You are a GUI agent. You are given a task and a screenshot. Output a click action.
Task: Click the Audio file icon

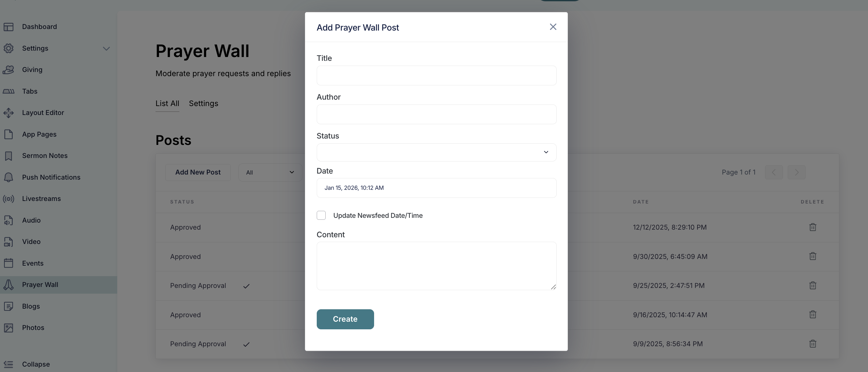pyautogui.click(x=8, y=220)
